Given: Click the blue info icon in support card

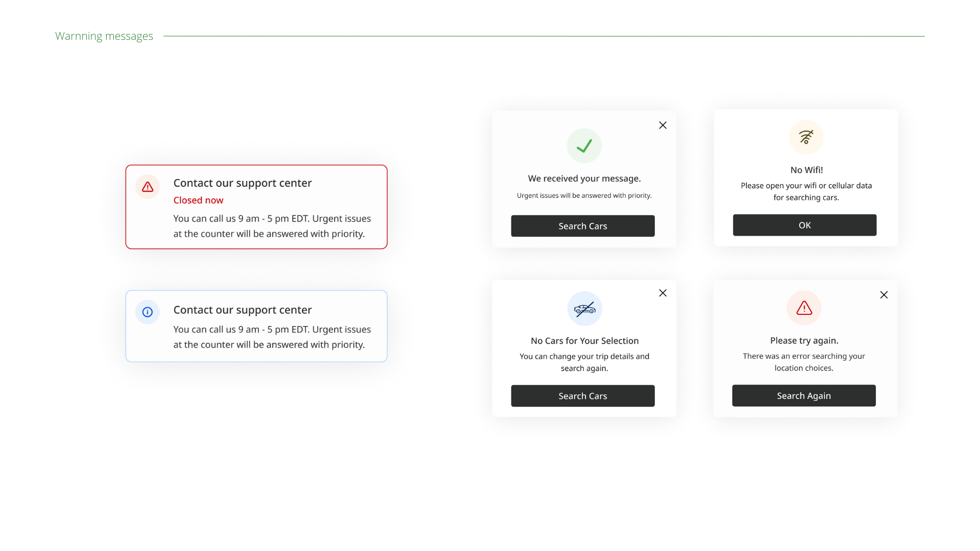Looking at the screenshot, I should (x=148, y=312).
